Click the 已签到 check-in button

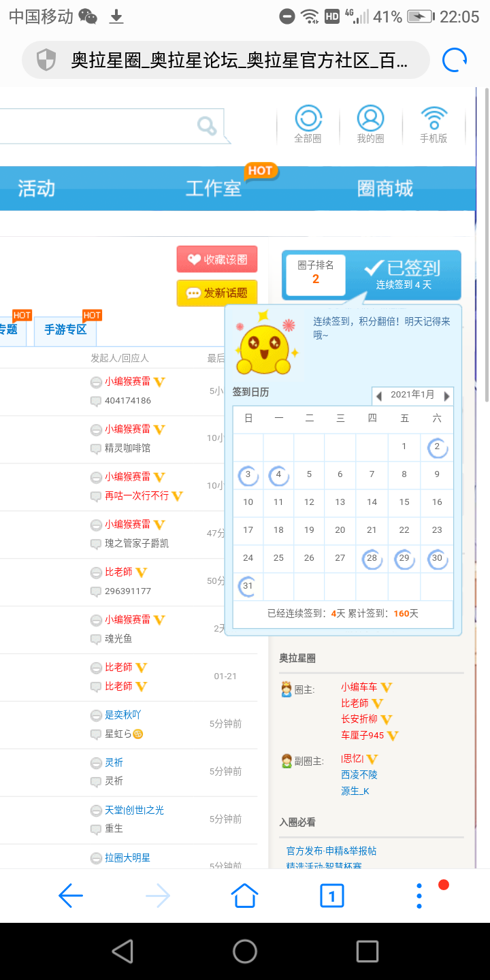click(x=404, y=274)
